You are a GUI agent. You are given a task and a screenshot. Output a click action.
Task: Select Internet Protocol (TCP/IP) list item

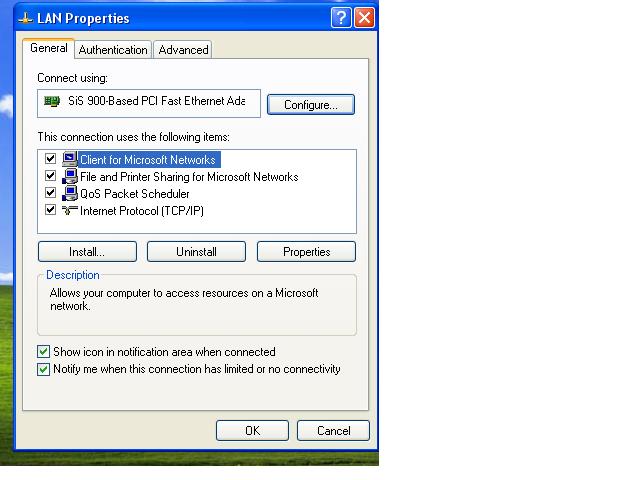[142, 211]
